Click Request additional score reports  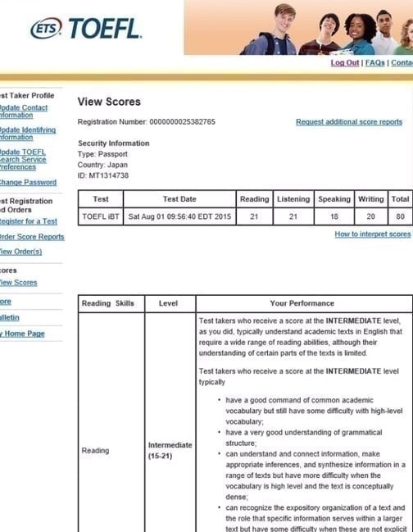click(349, 122)
